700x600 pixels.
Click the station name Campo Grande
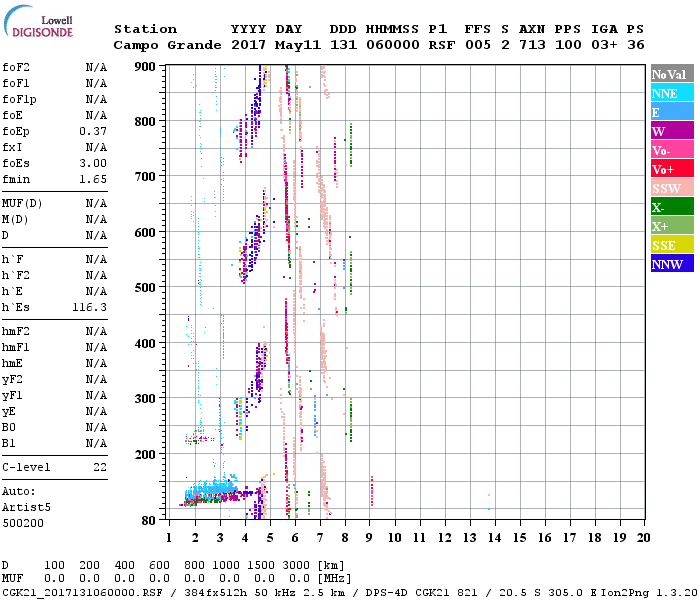(167, 45)
